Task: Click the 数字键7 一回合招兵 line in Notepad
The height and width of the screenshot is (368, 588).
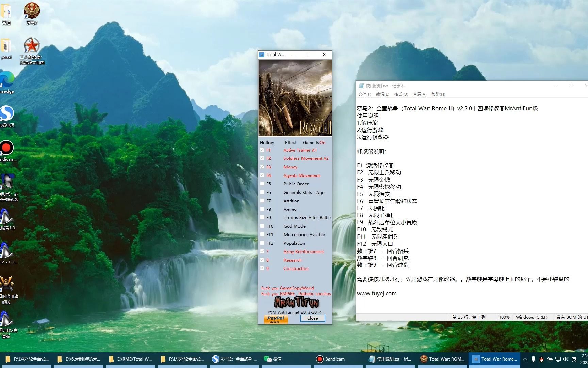Action: pyautogui.click(x=383, y=251)
